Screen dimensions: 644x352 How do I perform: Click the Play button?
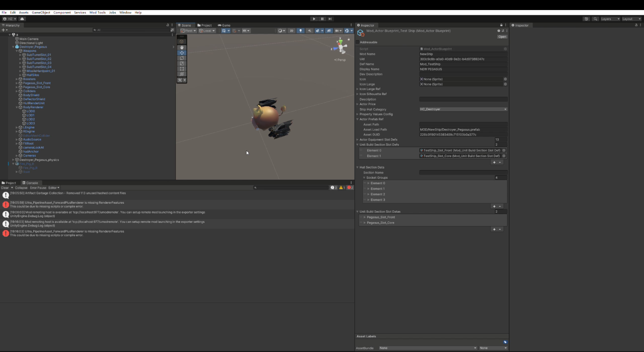point(314,19)
